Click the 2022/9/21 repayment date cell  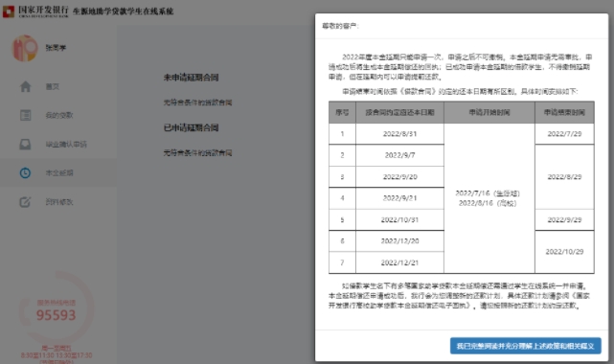399,198
